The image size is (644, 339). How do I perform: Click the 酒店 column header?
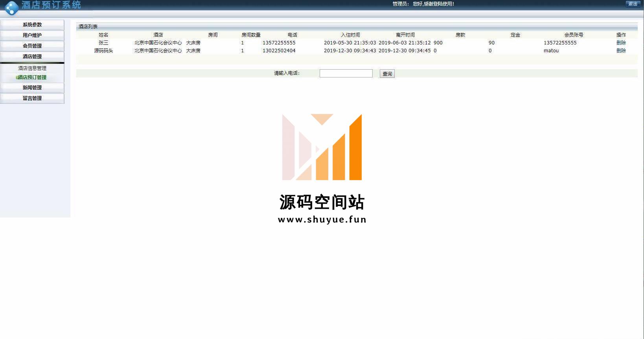pyautogui.click(x=158, y=35)
